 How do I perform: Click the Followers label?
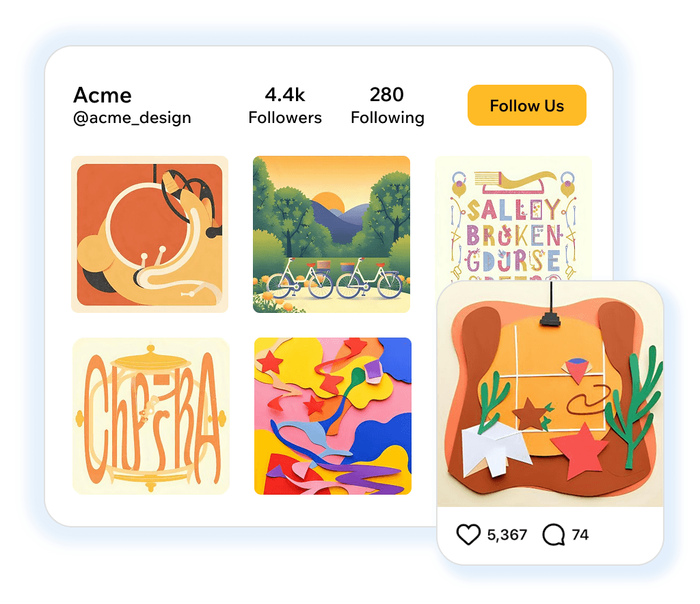(x=285, y=118)
